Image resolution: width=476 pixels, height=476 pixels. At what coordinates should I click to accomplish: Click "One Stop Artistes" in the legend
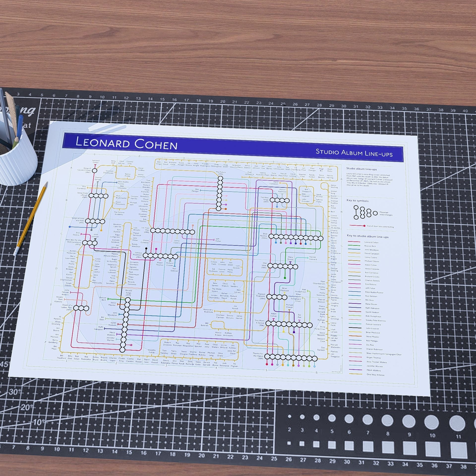click(x=375, y=375)
